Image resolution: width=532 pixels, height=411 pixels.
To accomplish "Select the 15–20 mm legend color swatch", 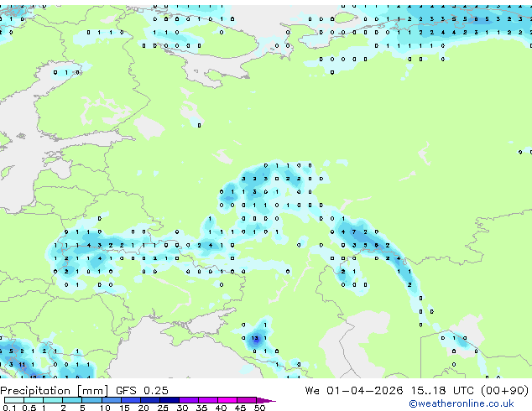I will click(x=131, y=400).
